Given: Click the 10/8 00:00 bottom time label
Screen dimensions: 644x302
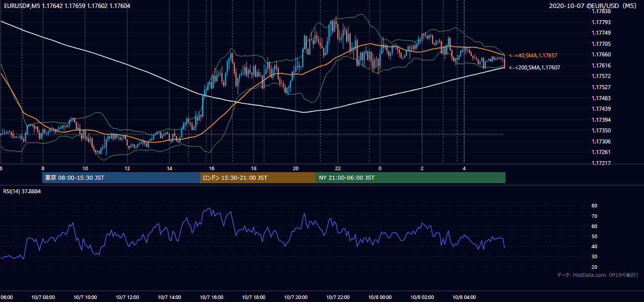Looking at the screenshot, I should 380,297.
